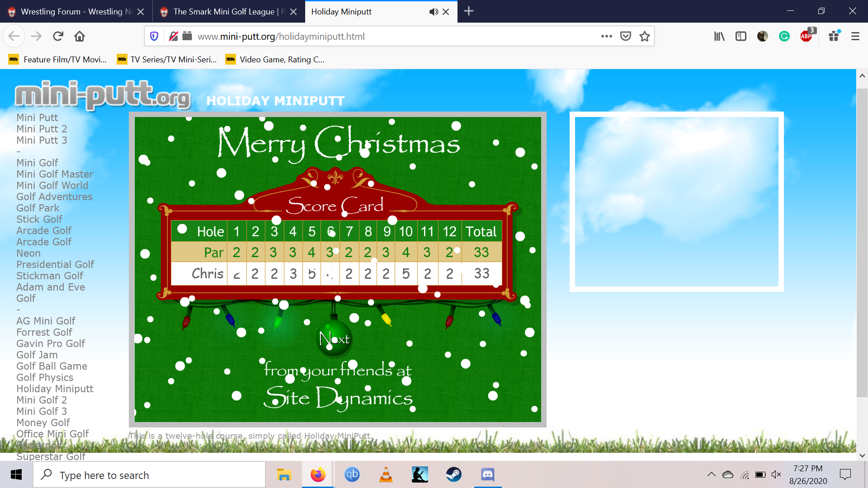Open the Firefox hamburger menu
The height and width of the screenshot is (488, 868).
[855, 36]
